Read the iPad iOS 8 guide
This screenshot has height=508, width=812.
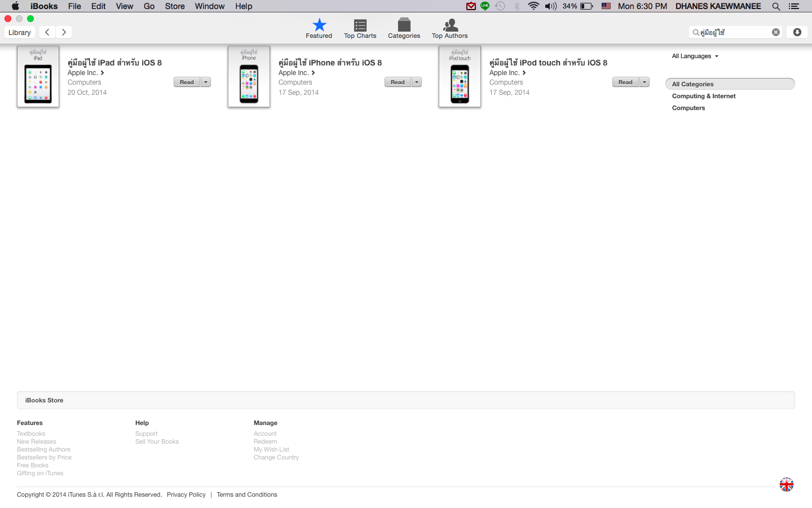click(187, 82)
